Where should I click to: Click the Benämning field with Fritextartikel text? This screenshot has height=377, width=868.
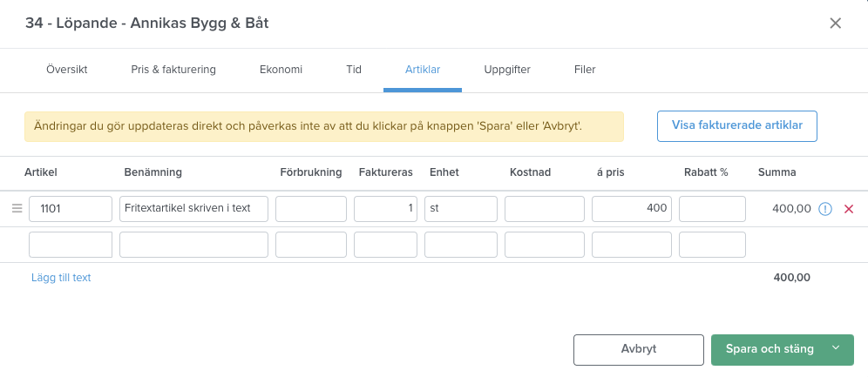tap(193, 209)
